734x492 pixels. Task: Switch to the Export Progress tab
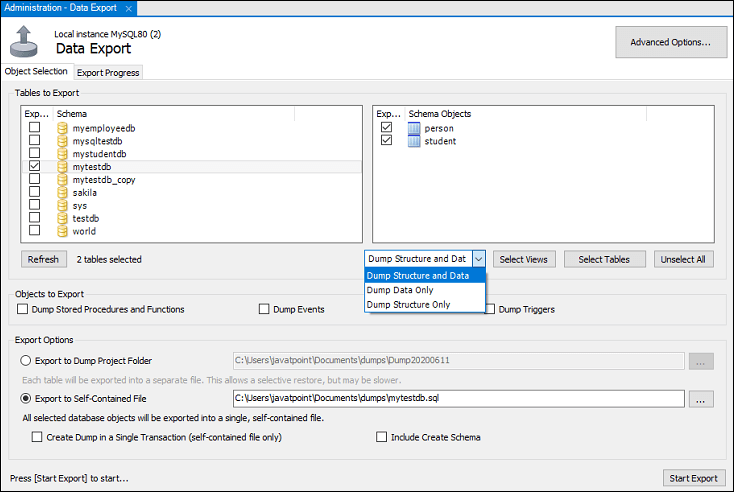point(108,72)
